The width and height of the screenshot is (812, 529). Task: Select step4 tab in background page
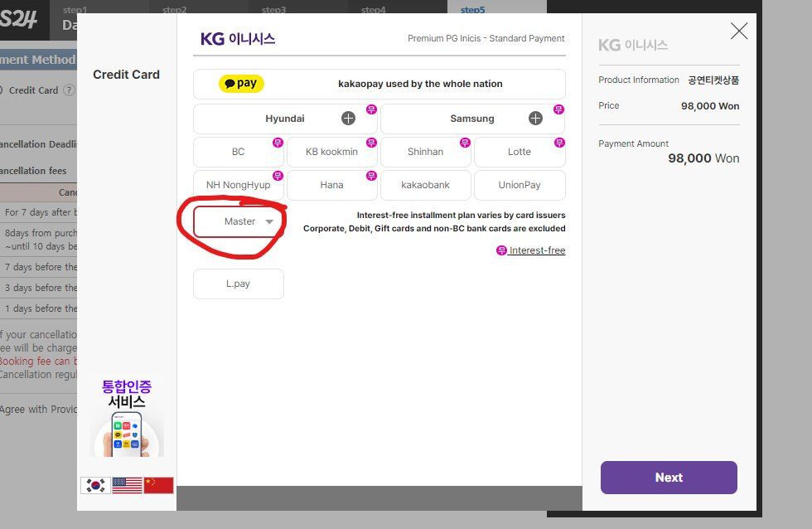click(374, 10)
